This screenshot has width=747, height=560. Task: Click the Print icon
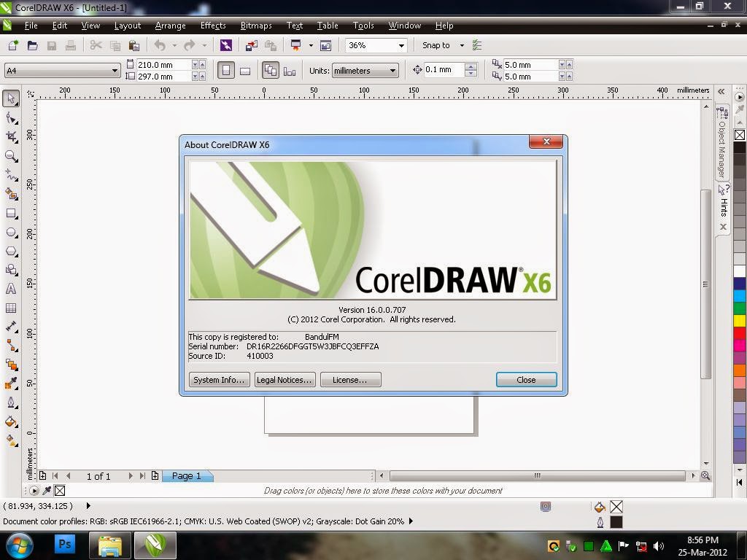click(x=71, y=45)
